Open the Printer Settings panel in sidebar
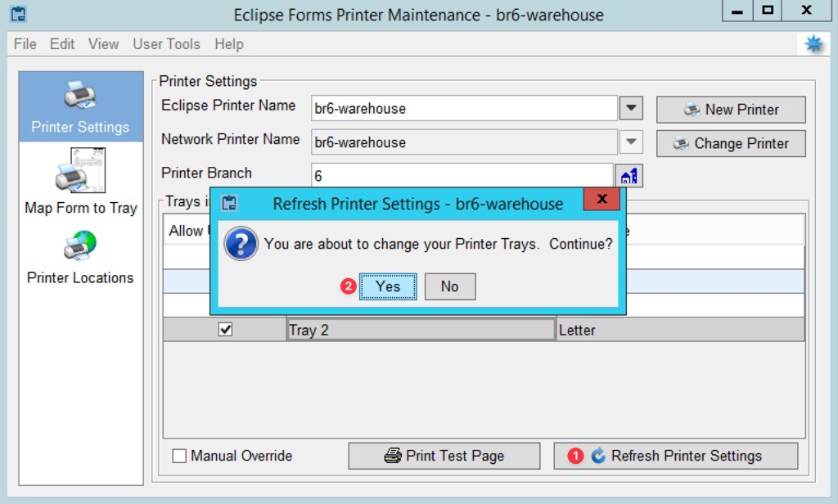This screenshot has width=838, height=504. pos(81,107)
